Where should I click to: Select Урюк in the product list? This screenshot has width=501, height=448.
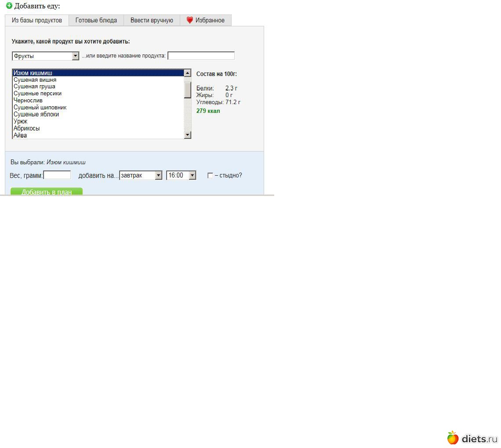coord(21,121)
